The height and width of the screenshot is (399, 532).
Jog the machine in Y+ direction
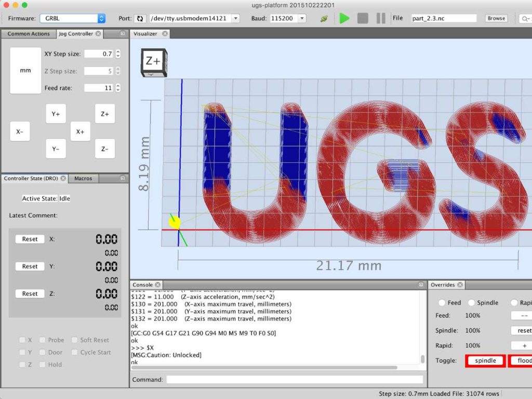[x=56, y=114]
